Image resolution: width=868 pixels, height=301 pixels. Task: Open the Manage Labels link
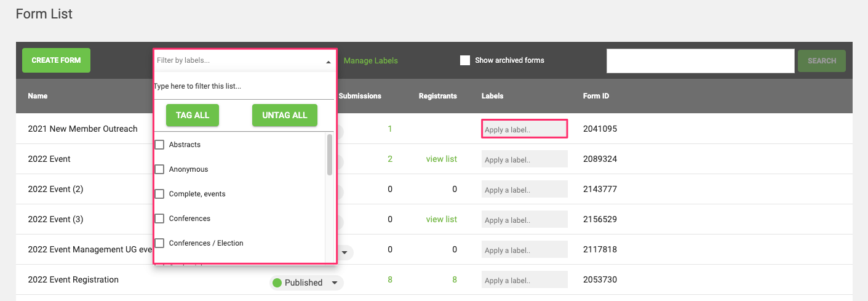[x=370, y=61]
